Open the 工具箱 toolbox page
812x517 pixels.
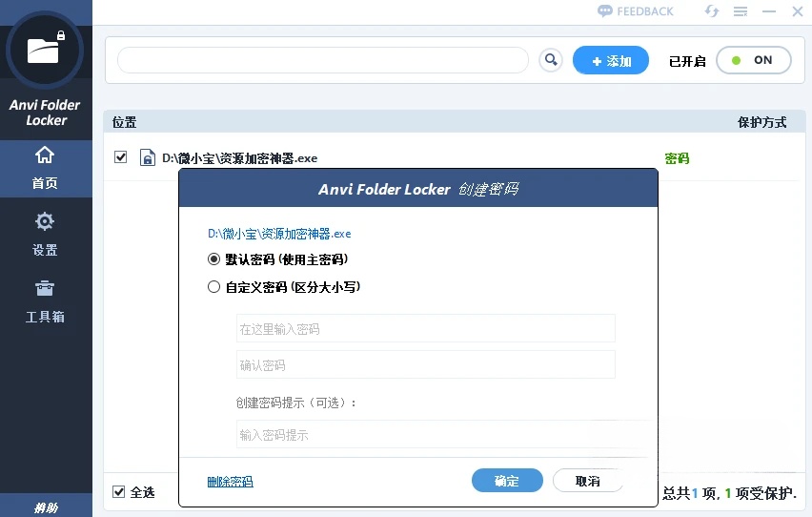click(45, 301)
